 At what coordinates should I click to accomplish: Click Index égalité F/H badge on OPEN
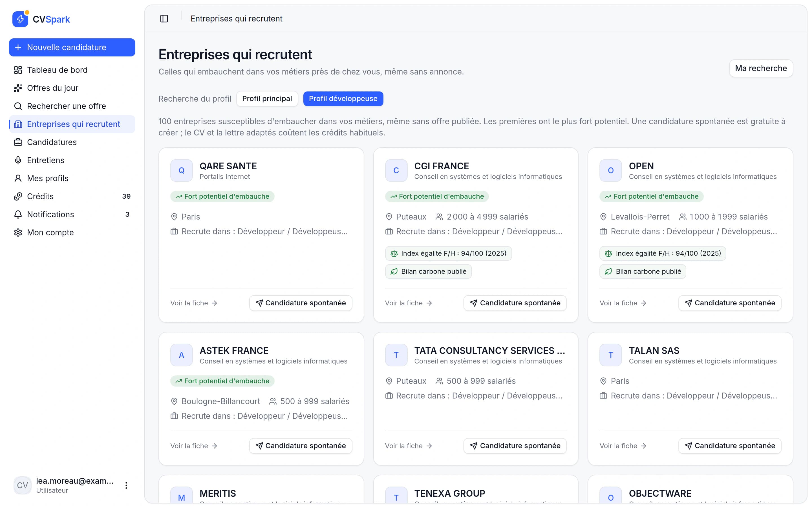[x=663, y=253]
